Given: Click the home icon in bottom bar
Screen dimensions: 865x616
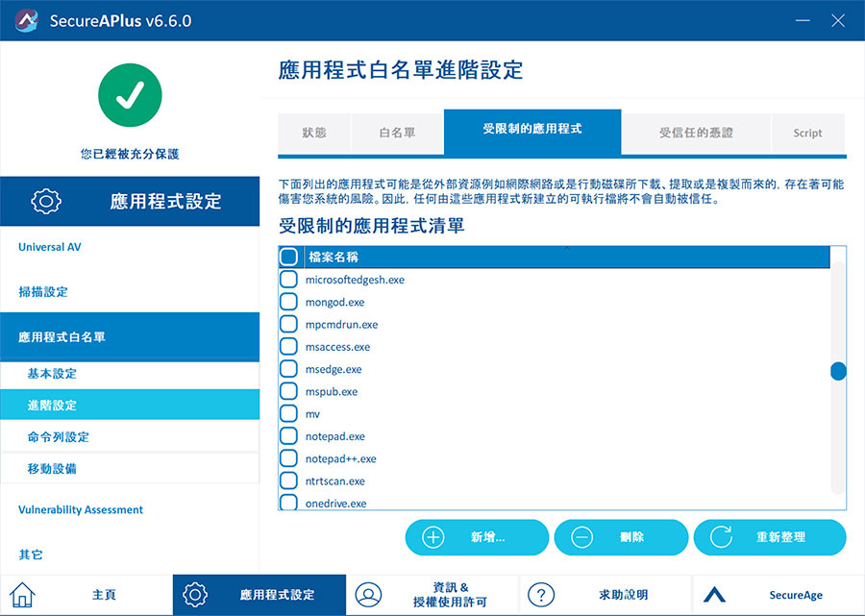Looking at the screenshot, I should 23,595.
